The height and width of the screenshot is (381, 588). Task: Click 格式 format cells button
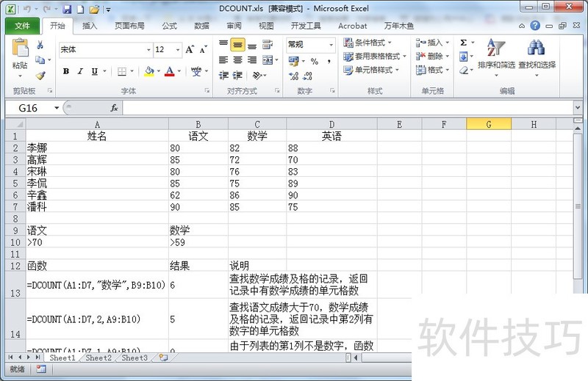click(432, 70)
